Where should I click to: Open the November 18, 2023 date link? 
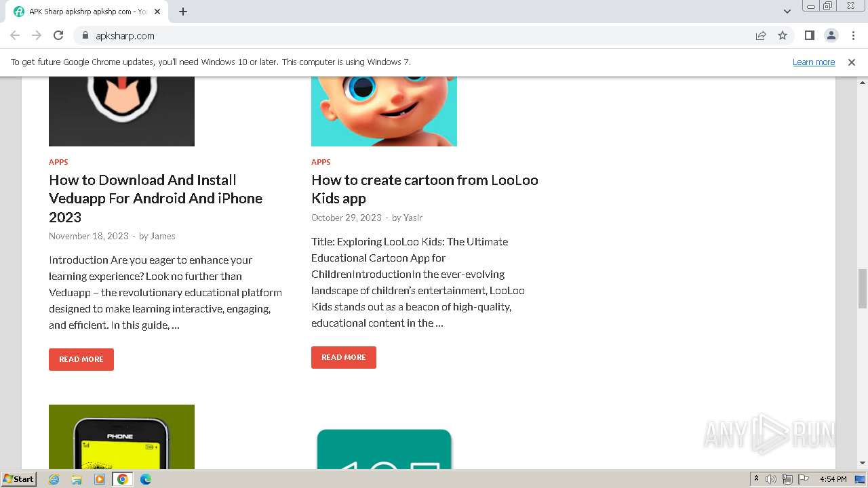(x=89, y=236)
